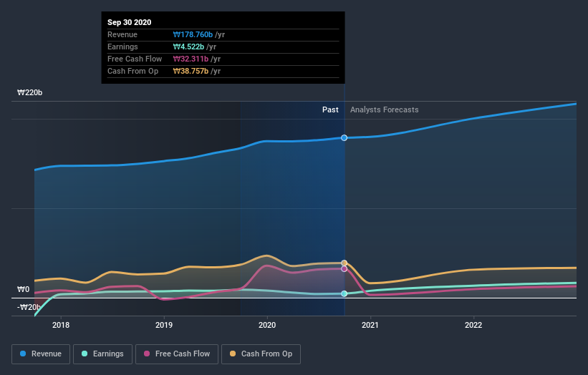Click the ₩178.760b revenue value
The image size is (588, 375).
coord(193,34)
